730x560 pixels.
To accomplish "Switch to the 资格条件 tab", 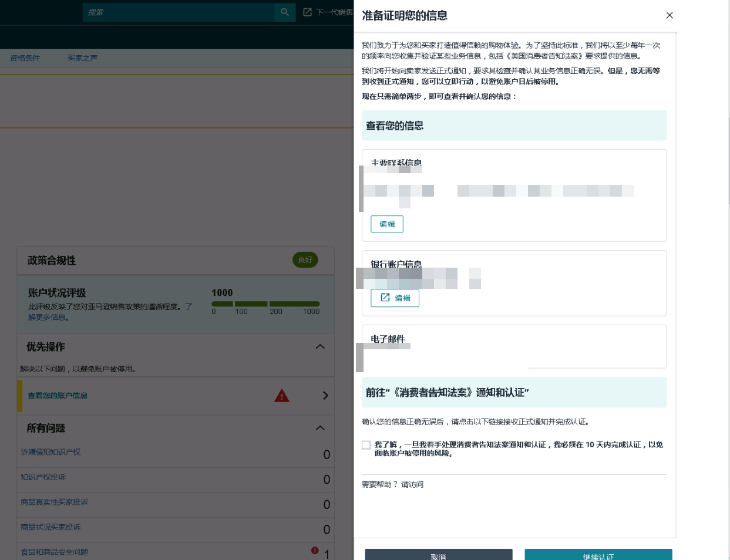I will point(25,58).
